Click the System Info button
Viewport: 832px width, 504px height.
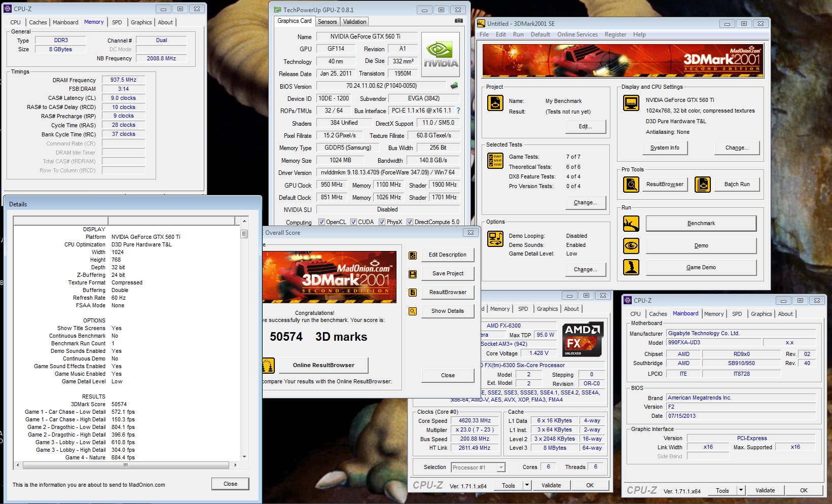point(665,148)
